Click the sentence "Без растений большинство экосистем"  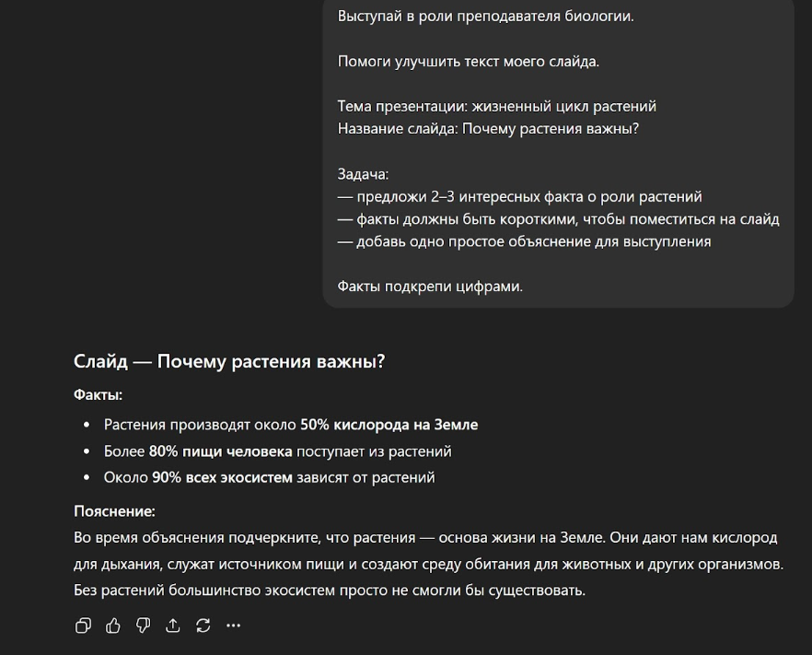pyautogui.click(x=329, y=590)
